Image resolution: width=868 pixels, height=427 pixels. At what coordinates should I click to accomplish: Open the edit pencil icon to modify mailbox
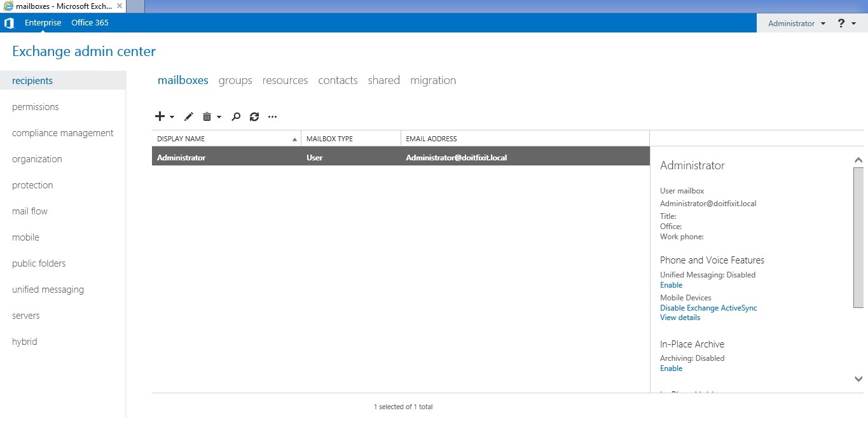click(x=188, y=116)
